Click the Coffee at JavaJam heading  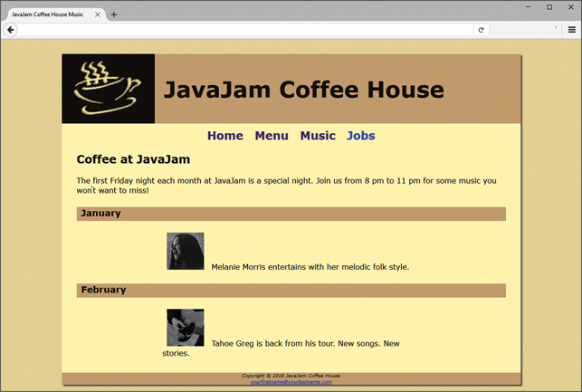pos(133,159)
